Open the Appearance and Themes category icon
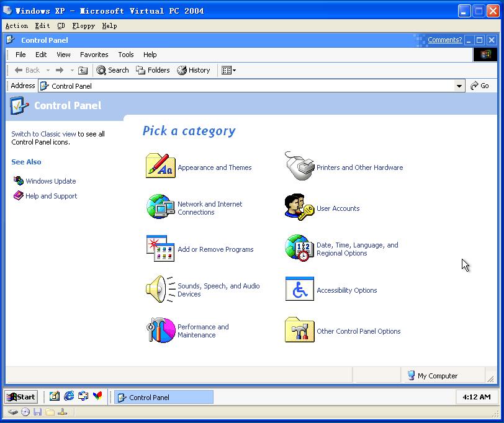504x423 pixels. 160,166
